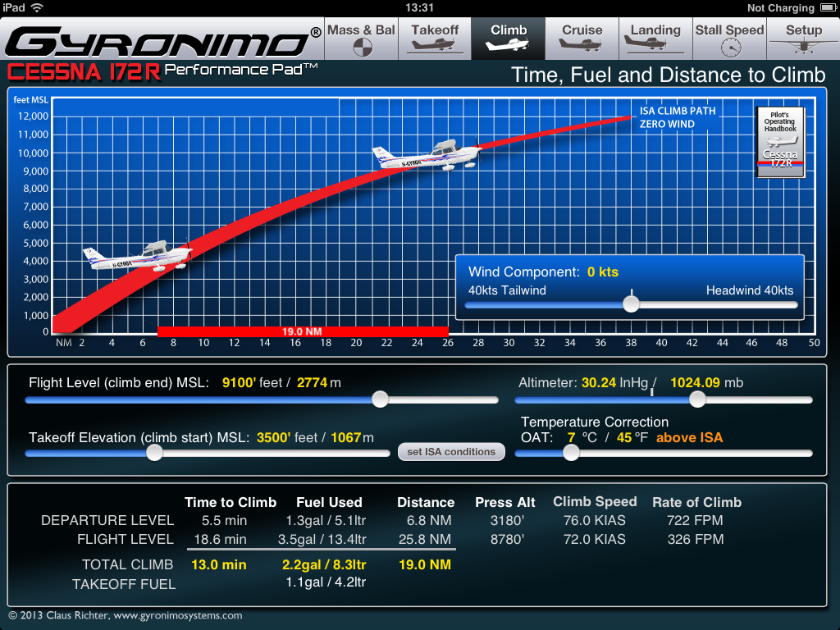Tap the ISA CLIMB PATH ZERO WIND label
The height and width of the screenshot is (630, 840).
click(x=677, y=117)
